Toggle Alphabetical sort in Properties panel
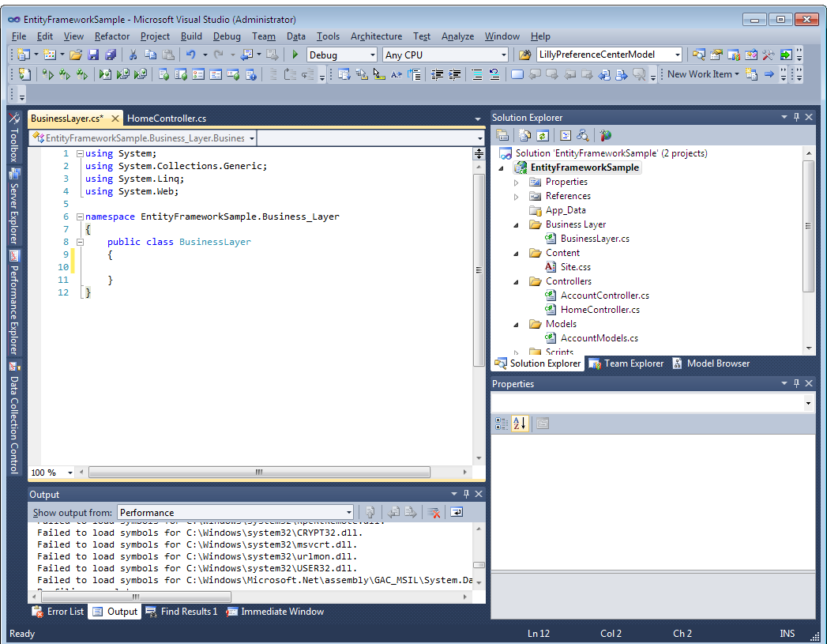The height and width of the screenshot is (644, 827). 520,423
